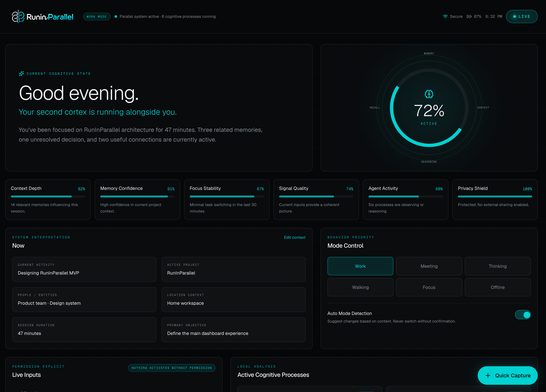The width and height of the screenshot is (546, 392).
Task: Open the People / Entities card
Action: [84, 299]
